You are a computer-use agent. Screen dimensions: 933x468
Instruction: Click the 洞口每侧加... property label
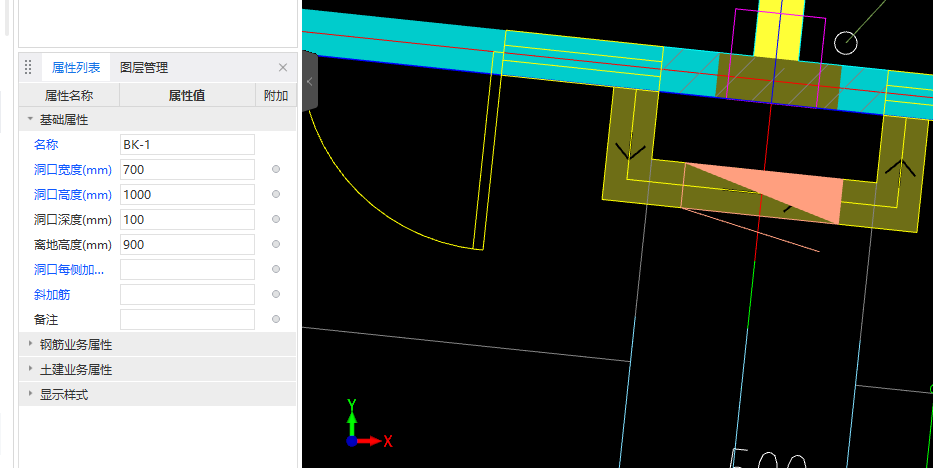[69, 269]
